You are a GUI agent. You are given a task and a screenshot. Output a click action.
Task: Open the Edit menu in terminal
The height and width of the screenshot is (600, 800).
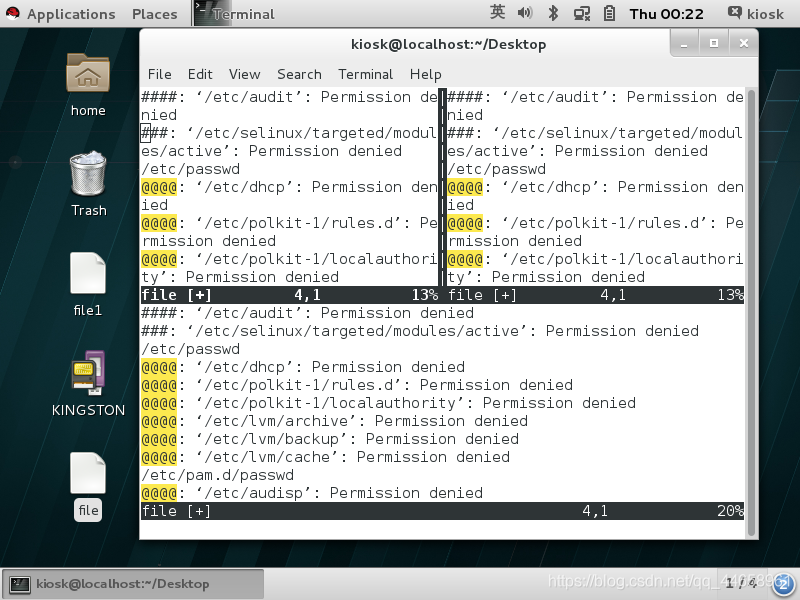[200, 74]
